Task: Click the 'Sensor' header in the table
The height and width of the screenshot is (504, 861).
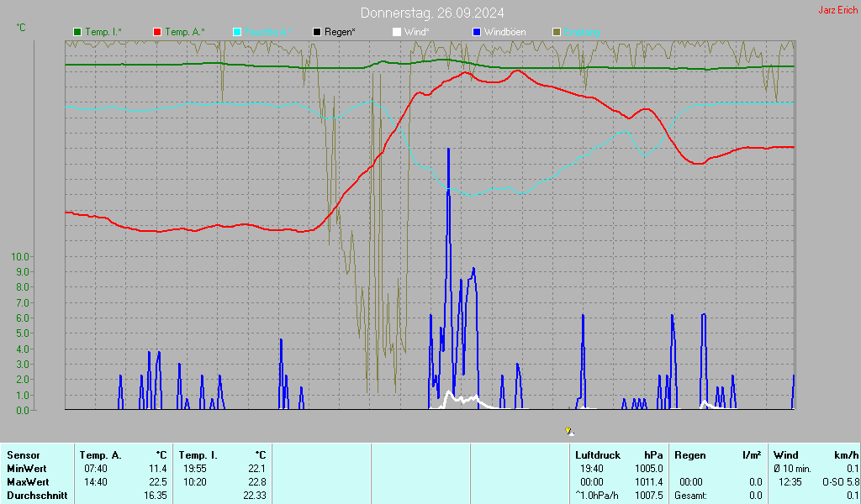Action: coord(24,455)
